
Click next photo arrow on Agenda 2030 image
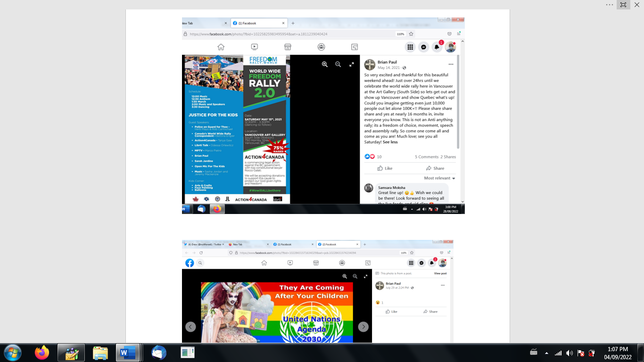[363, 327]
